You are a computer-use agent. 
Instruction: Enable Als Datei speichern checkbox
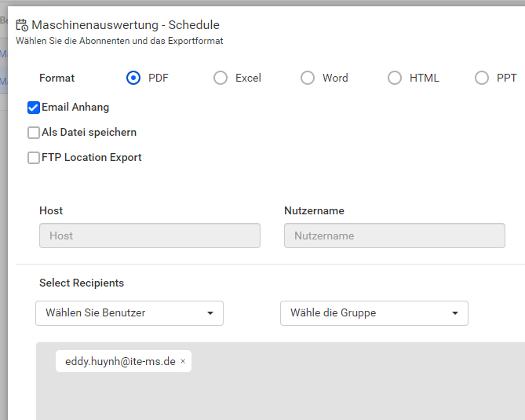34,133
